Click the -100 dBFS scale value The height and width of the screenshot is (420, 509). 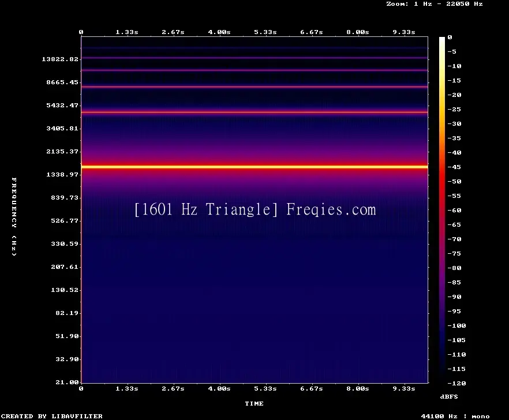[456, 325]
